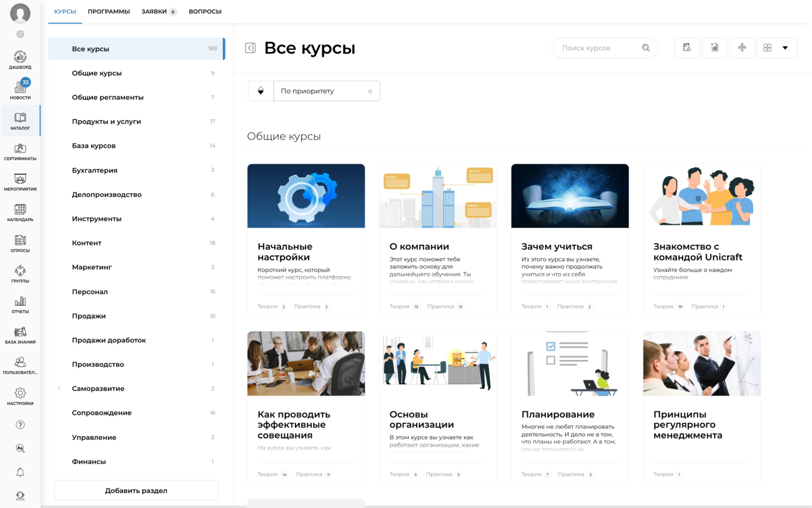Image resolution: width=812 pixels, height=508 pixels.
Task: Click the help question mark icon
Action: pyautogui.click(x=20, y=425)
